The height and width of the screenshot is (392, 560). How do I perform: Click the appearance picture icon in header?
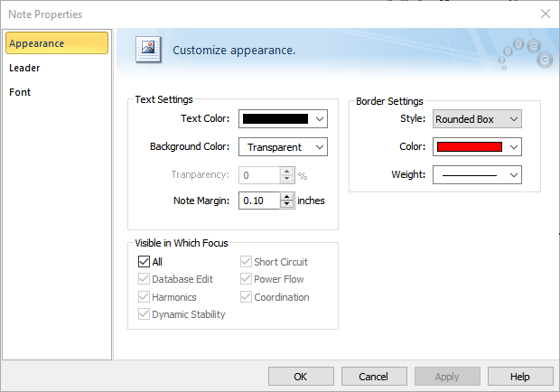[148, 50]
